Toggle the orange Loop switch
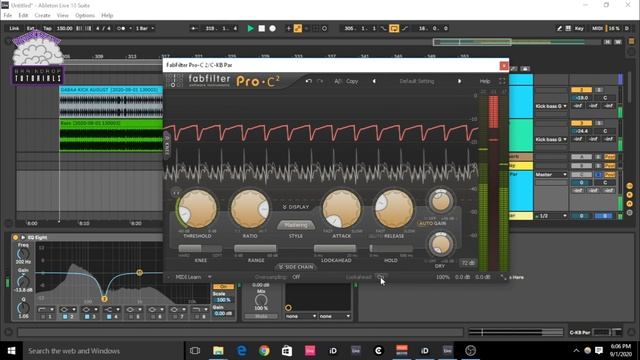This screenshot has height=360, width=640. (394, 28)
